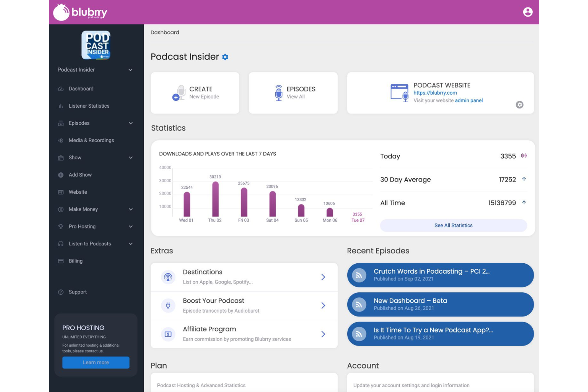This screenshot has height=392, width=588.
Task: Click the RSS icon on Crutch Words episode
Action: pos(359,275)
